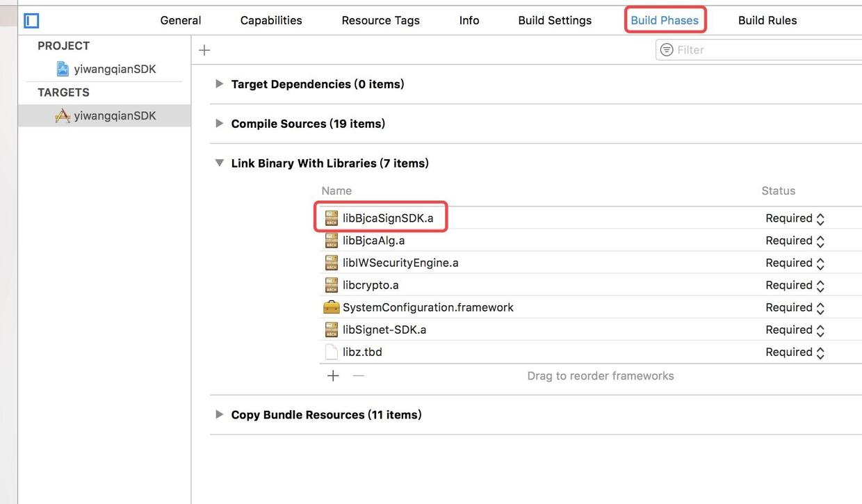Click the libBjcaAlg.a archive icon
Image resolution: width=862 pixels, height=504 pixels.
[x=332, y=241]
